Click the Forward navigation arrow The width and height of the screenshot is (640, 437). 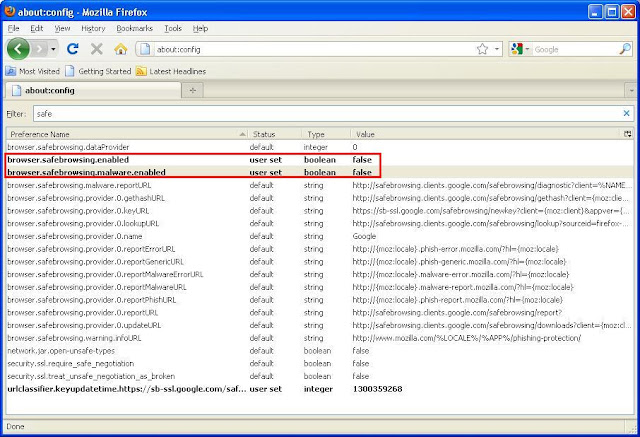coord(40,49)
